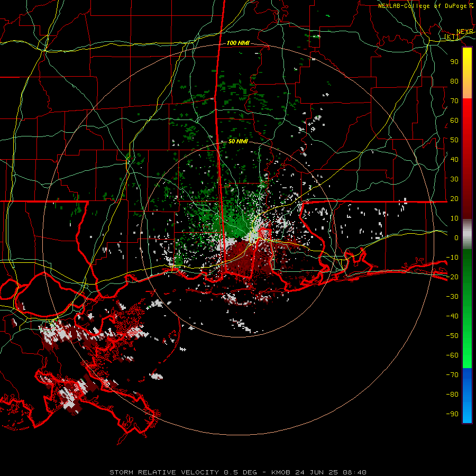Click the 60 value on the velocity scale
The width and height of the screenshot is (476, 476).
tap(454, 121)
